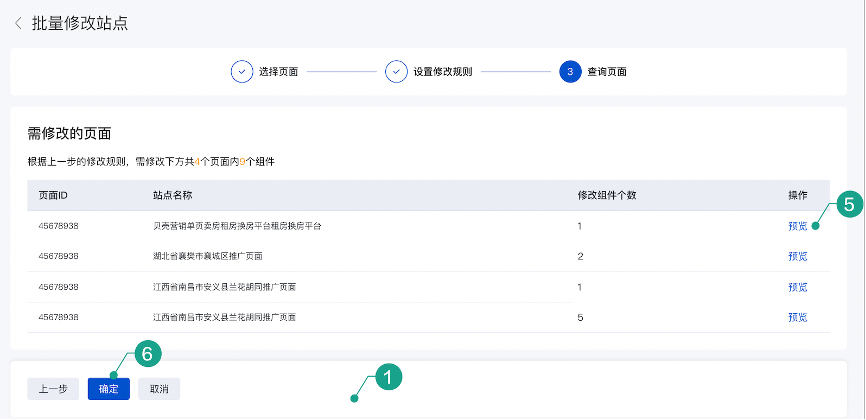Go to the 设置修改规则 step label
Viewport: 866px width, 420px height.
click(x=443, y=72)
